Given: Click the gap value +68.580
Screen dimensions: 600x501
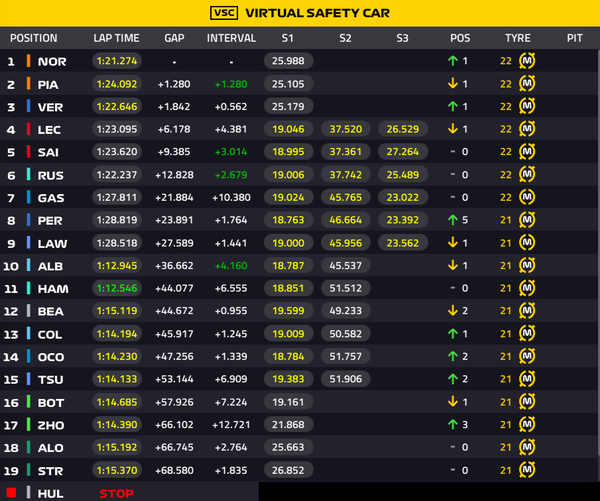Looking at the screenshot, I should pyautogui.click(x=174, y=470).
